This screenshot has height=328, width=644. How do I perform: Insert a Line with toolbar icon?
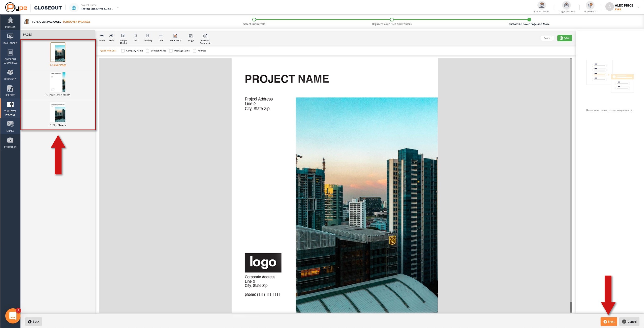tap(161, 36)
